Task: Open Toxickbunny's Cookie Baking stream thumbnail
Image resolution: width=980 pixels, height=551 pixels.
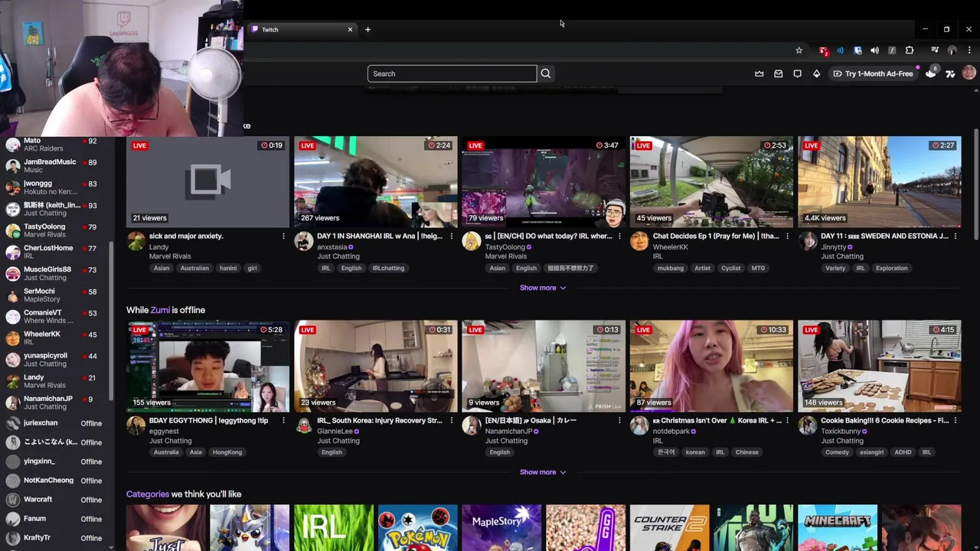Action: 880,367
